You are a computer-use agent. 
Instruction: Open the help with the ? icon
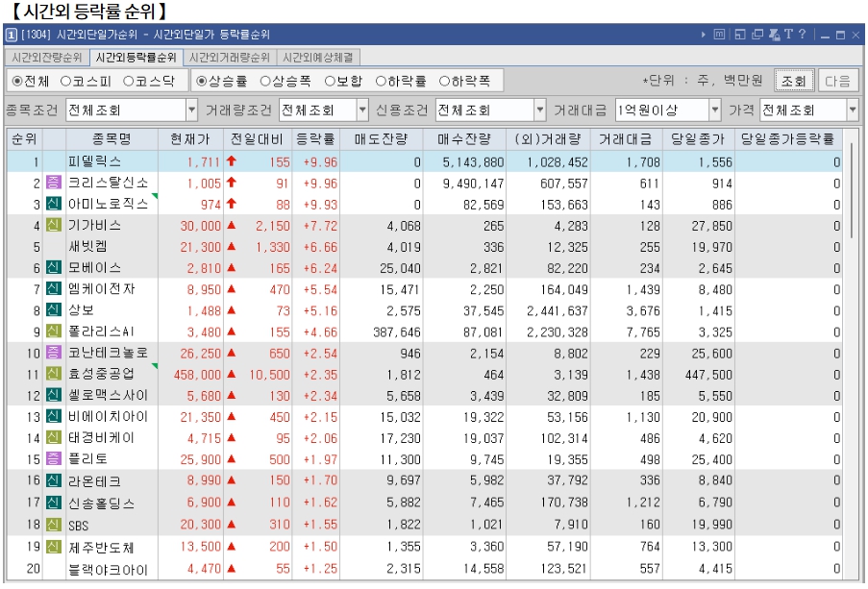point(803,35)
